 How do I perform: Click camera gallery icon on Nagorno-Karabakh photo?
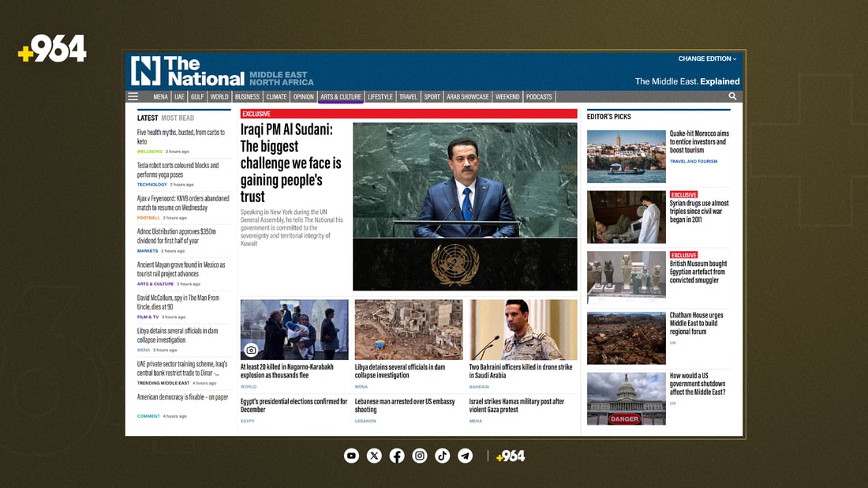coord(251,350)
